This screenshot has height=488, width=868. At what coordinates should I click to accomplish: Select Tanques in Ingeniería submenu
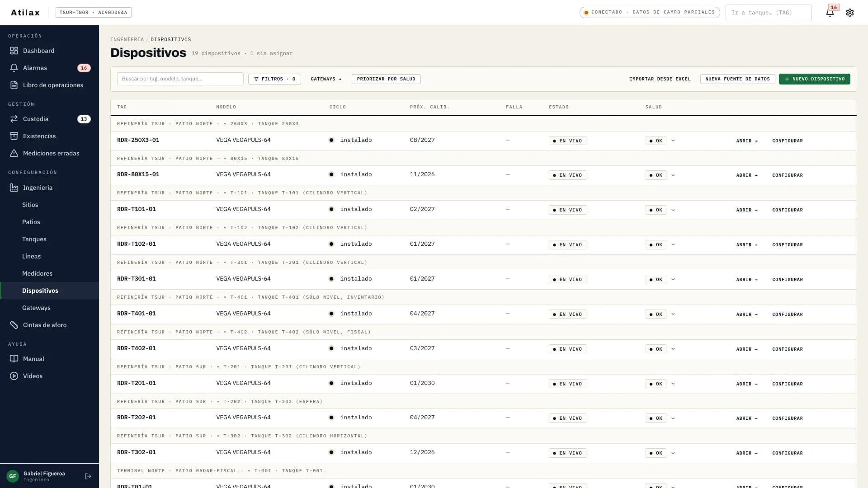(x=34, y=239)
